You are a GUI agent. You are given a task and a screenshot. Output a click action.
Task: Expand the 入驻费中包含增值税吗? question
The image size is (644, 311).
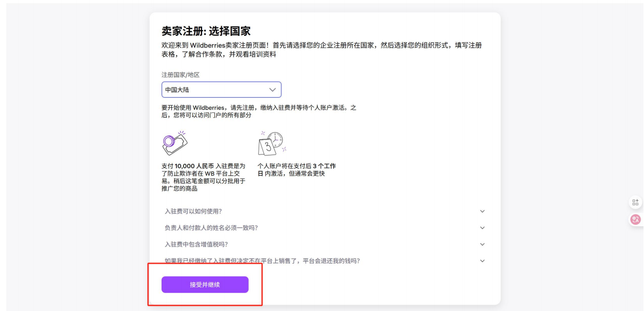click(325, 244)
